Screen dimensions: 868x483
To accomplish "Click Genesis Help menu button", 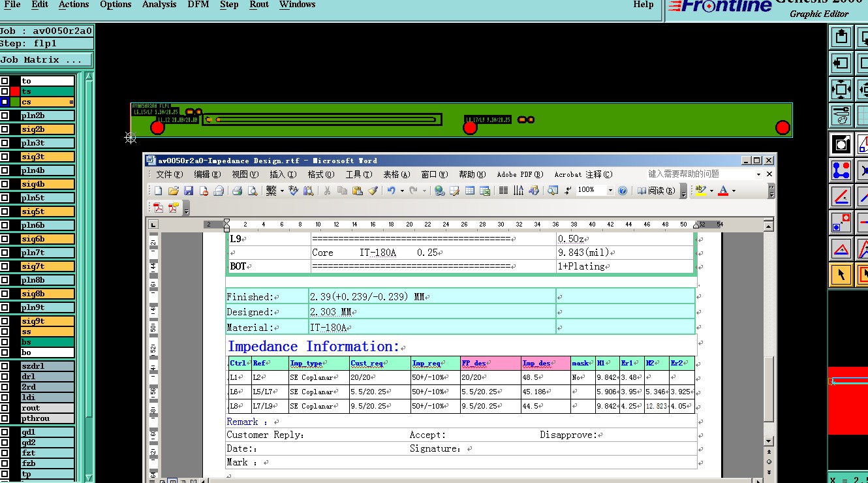I will click(643, 5).
